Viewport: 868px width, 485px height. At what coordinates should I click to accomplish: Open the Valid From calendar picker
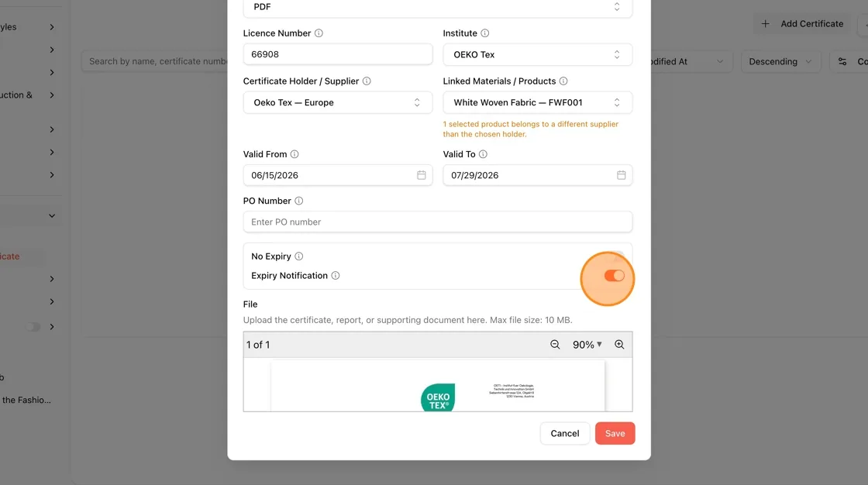point(422,175)
